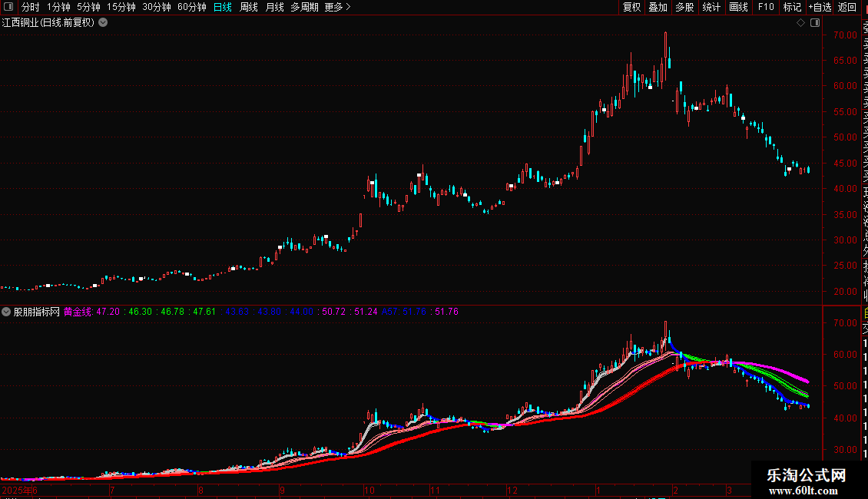Select the 5分钟 period
868x499 pixels.
coord(88,7)
